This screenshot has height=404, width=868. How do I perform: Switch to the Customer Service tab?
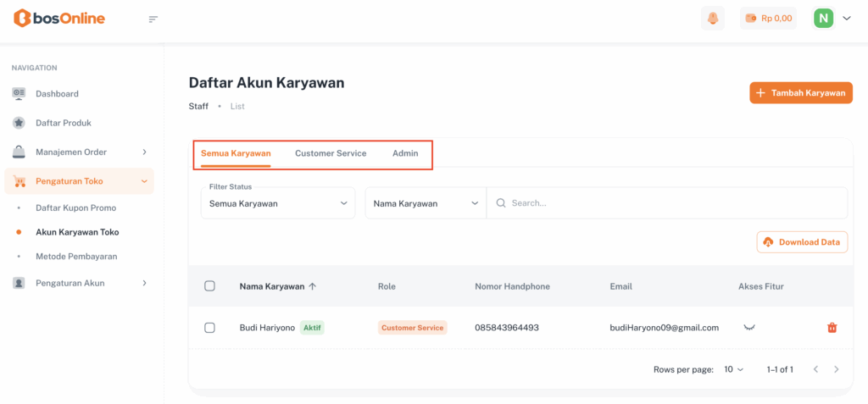tap(331, 153)
